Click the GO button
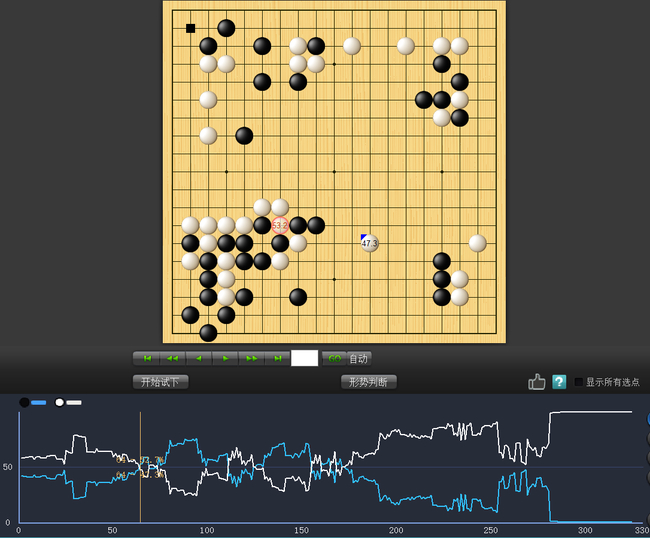This screenshot has width=650, height=538. click(x=334, y=359)
